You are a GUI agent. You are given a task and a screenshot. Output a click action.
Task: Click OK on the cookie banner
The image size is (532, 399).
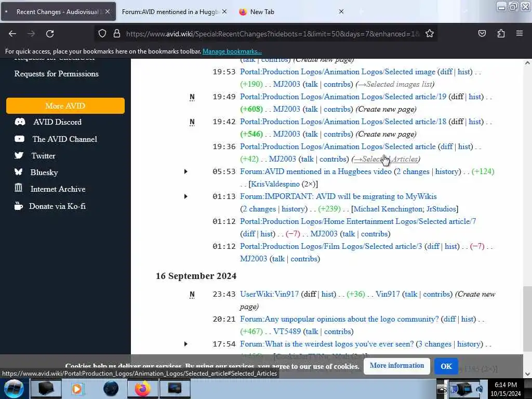pyautogui.click(x=446, y=366)
